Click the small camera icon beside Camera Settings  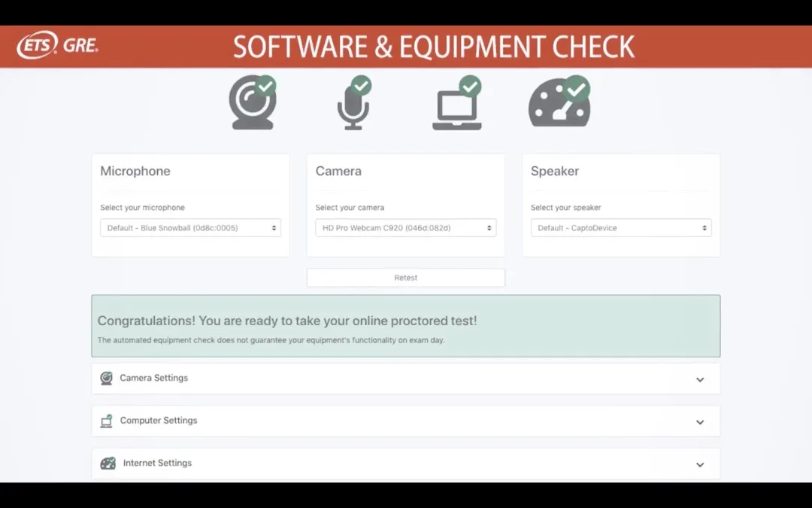107,378
